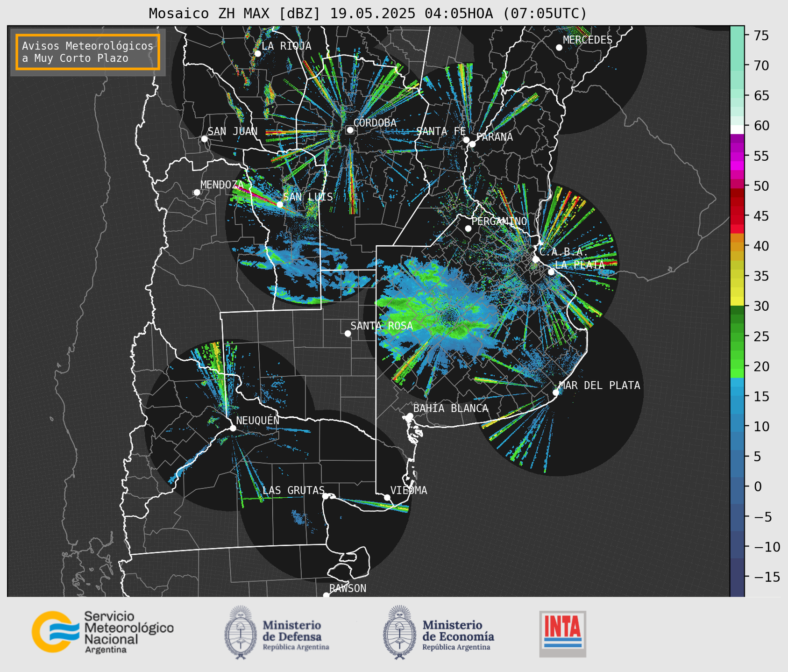
Task: Click the San Luis city marker dot
Action: pyautogui.click(x=280, y=204)
